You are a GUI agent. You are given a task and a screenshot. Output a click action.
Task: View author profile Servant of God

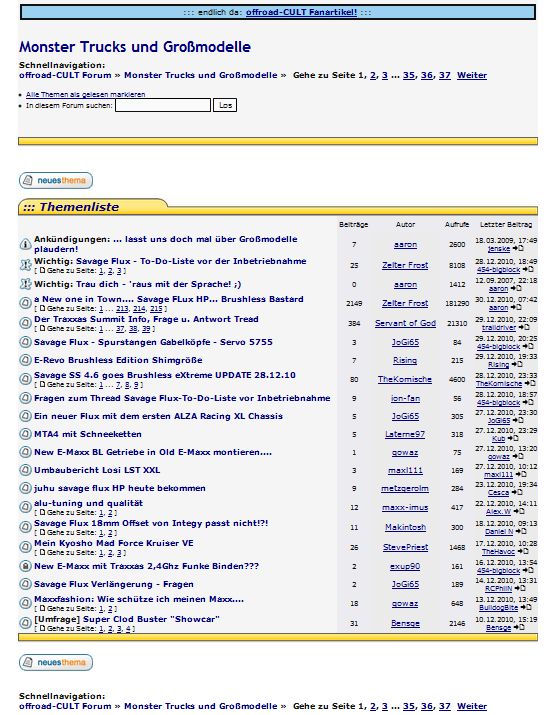click(405, 323)
